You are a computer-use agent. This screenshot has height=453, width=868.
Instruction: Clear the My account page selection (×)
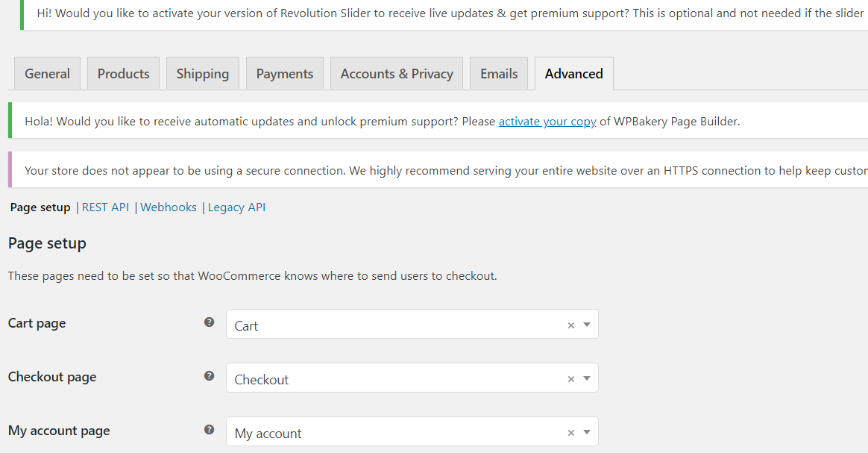pos(571,433)
